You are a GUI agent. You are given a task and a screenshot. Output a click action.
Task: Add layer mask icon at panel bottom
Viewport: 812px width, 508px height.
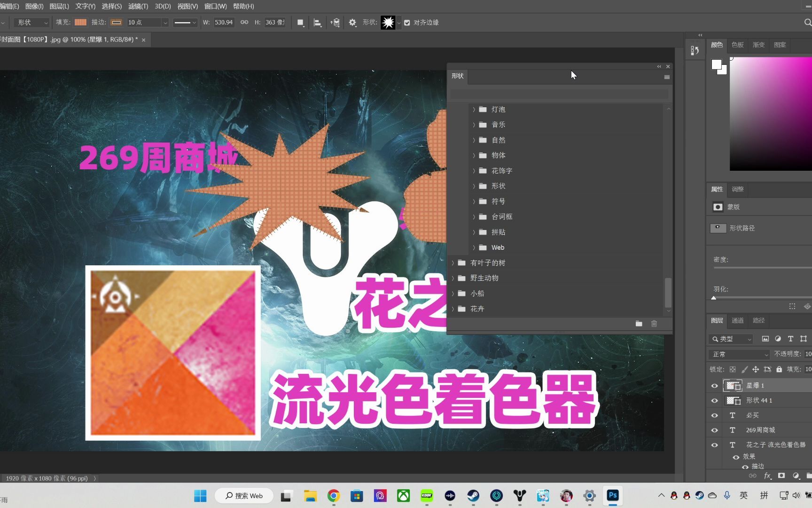781,476
